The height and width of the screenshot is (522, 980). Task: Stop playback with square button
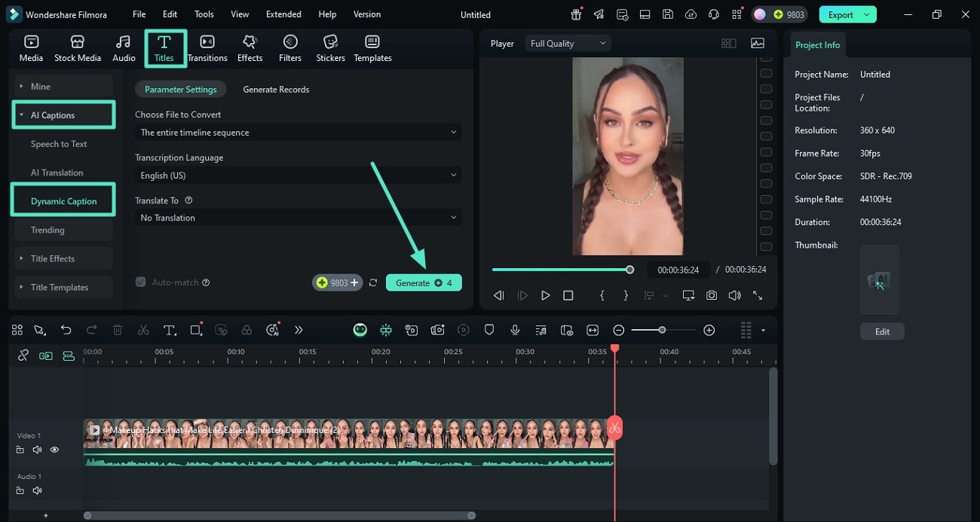568,295
